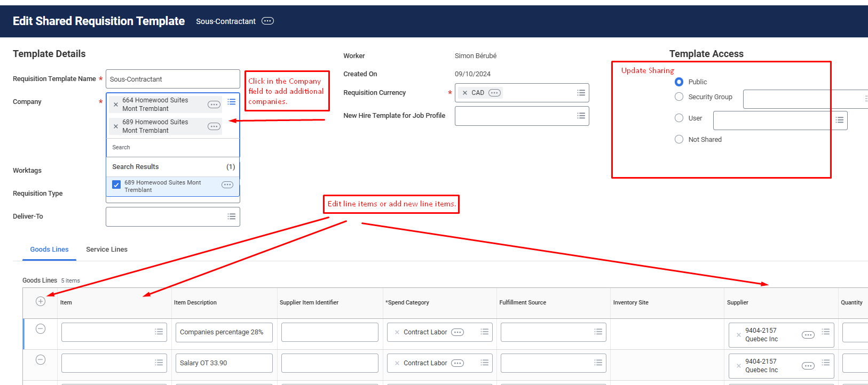Screen dimensions: 868x385
Task: Uncheck 689 Homewood Suites Mont Tremblant result
Action: pos(116,185)
